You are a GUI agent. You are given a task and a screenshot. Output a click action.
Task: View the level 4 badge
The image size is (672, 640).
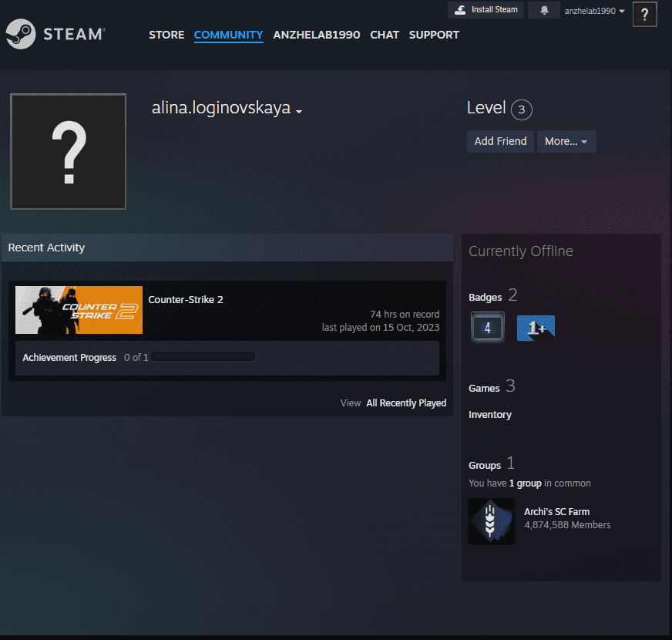(487, 327)
